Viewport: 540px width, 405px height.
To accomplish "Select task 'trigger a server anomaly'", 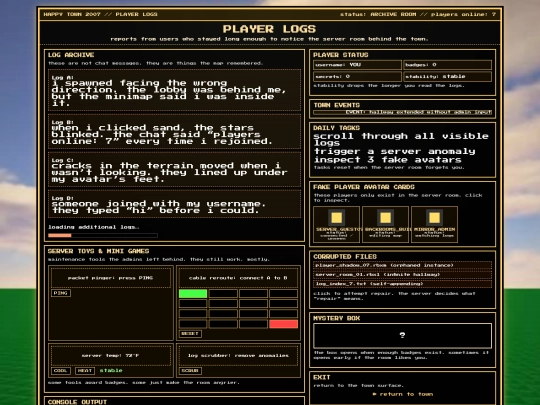I will coord(395,152).
